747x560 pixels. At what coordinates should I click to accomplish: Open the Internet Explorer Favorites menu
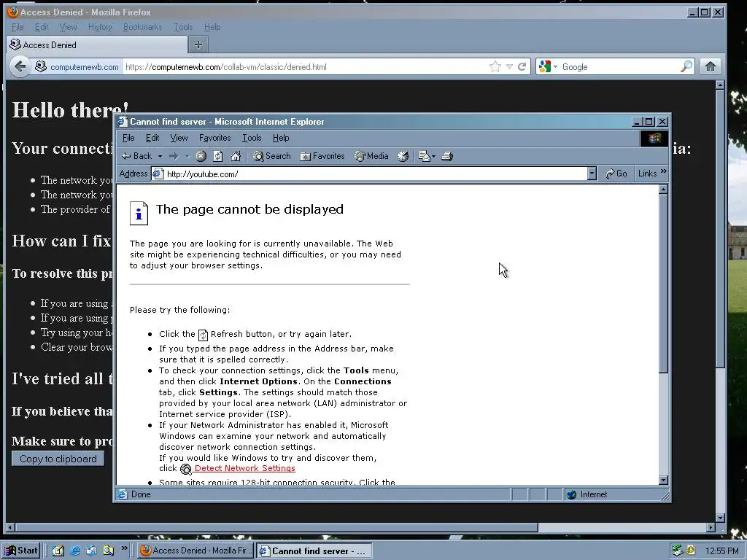pos(215,138)
